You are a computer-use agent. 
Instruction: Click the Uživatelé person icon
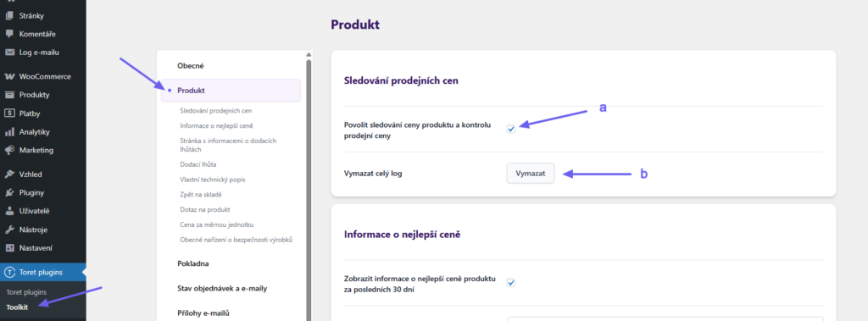coord(8,211)
